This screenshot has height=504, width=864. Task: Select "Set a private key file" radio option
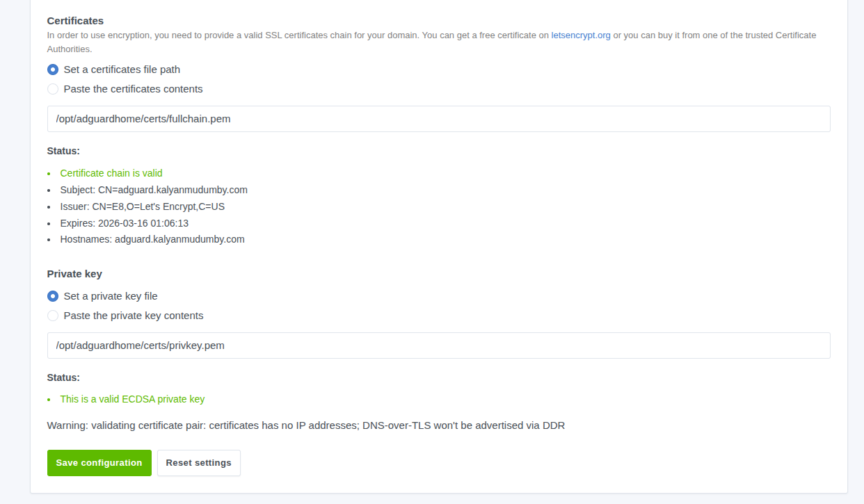tap(53, 296)
